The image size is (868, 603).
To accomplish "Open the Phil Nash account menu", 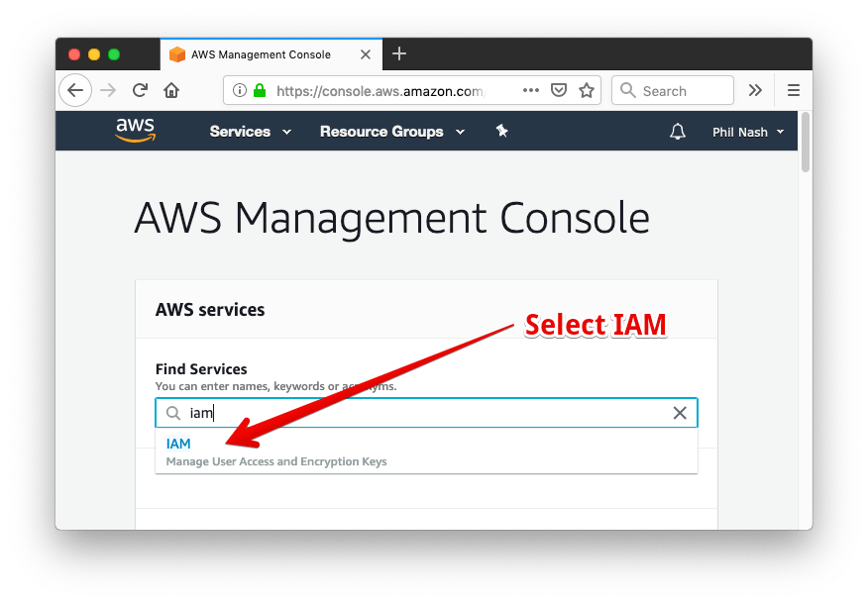I will [x=748, y=133].
